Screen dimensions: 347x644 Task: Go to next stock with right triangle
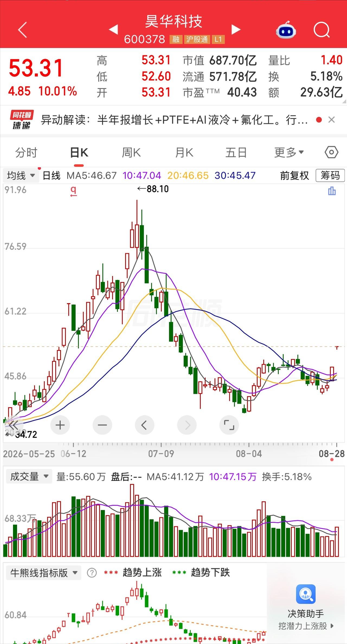click(x=236, y=29)
